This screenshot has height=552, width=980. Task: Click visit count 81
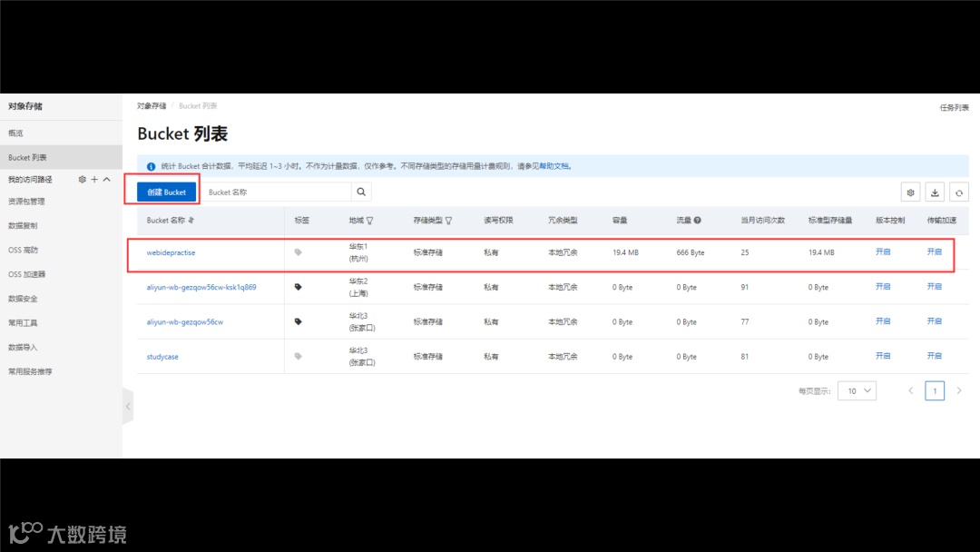[744, 357]
